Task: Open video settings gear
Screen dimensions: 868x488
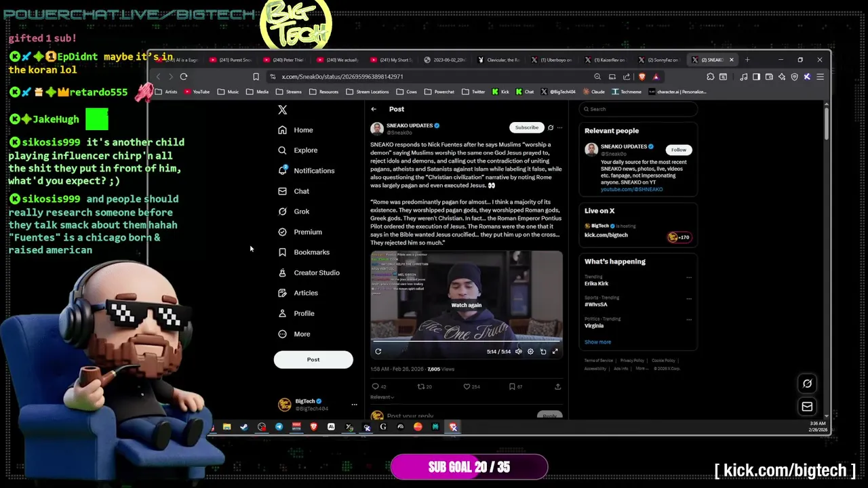Action: 531,352
